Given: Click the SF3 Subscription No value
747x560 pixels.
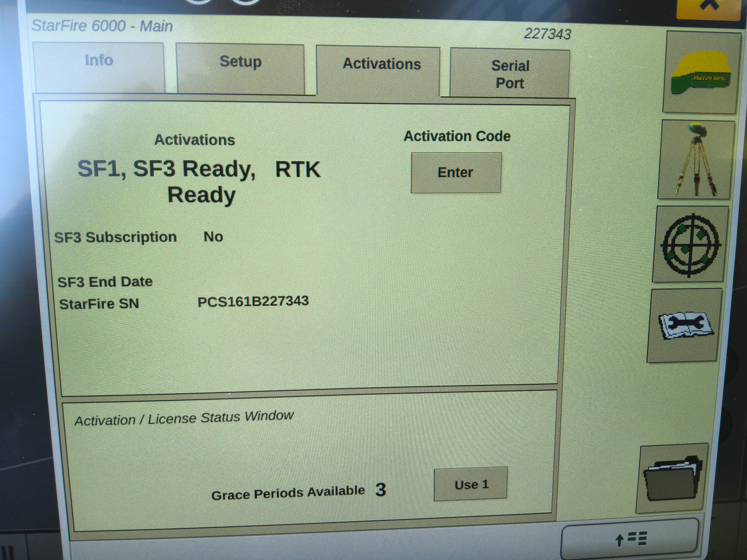Looking at the screenshot, I should [x=214, y=237].
